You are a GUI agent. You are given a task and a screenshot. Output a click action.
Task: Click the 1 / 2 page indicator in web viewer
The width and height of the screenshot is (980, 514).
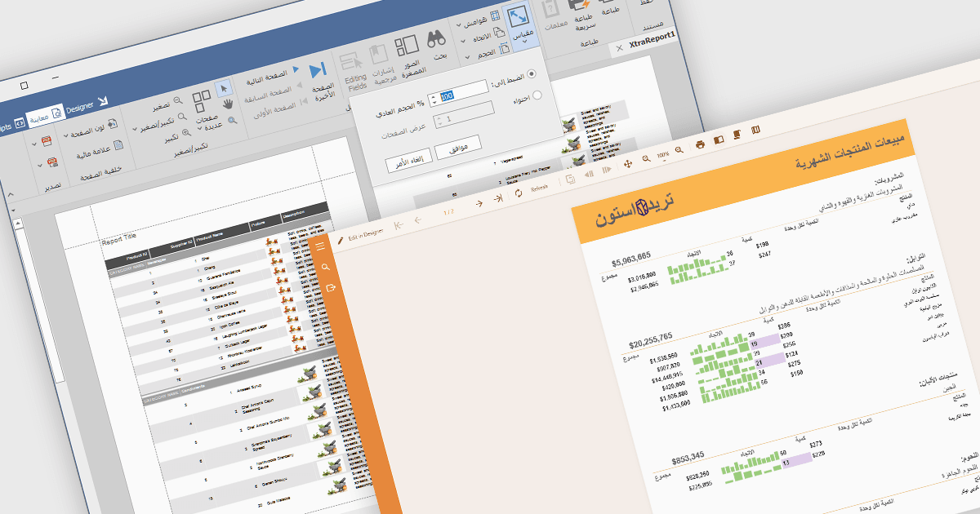point(448,212)
